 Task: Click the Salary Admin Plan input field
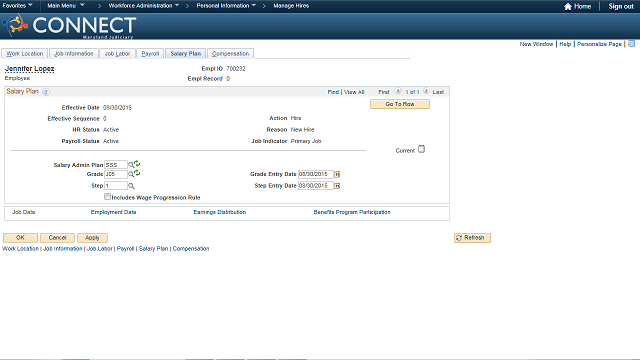pyautogui.click(x=116, y=165)
